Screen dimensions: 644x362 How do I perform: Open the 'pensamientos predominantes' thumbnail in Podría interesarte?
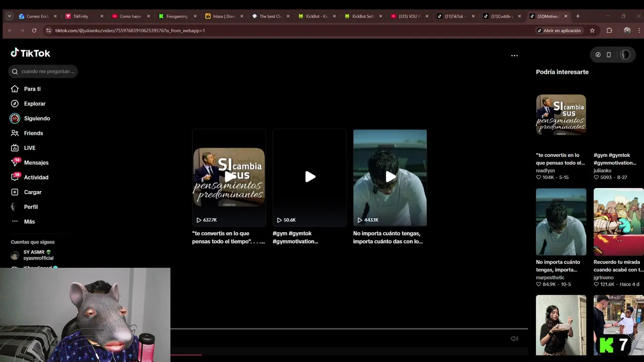[561, 115]
